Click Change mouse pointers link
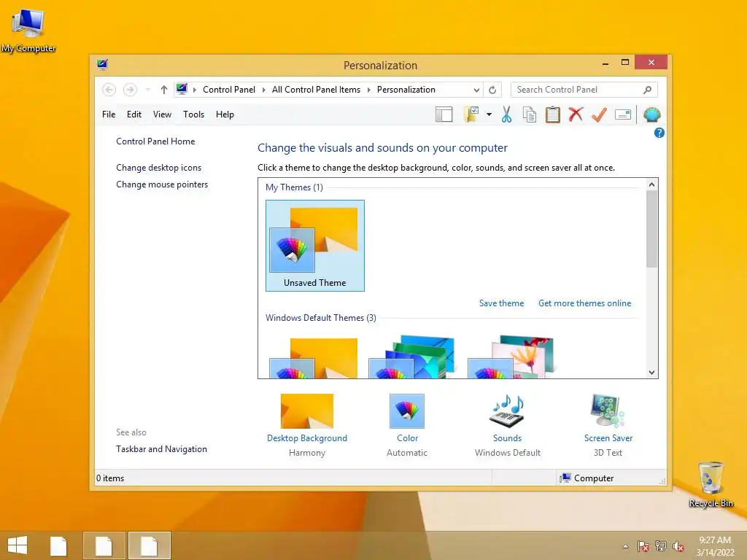Screen dimensions: 747x560 click(x=162, y=184)
